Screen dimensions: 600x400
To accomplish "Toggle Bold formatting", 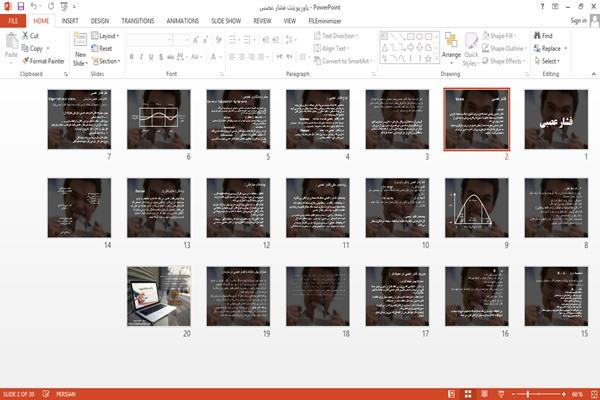I will pyautogui.click(x=132, y=57).
